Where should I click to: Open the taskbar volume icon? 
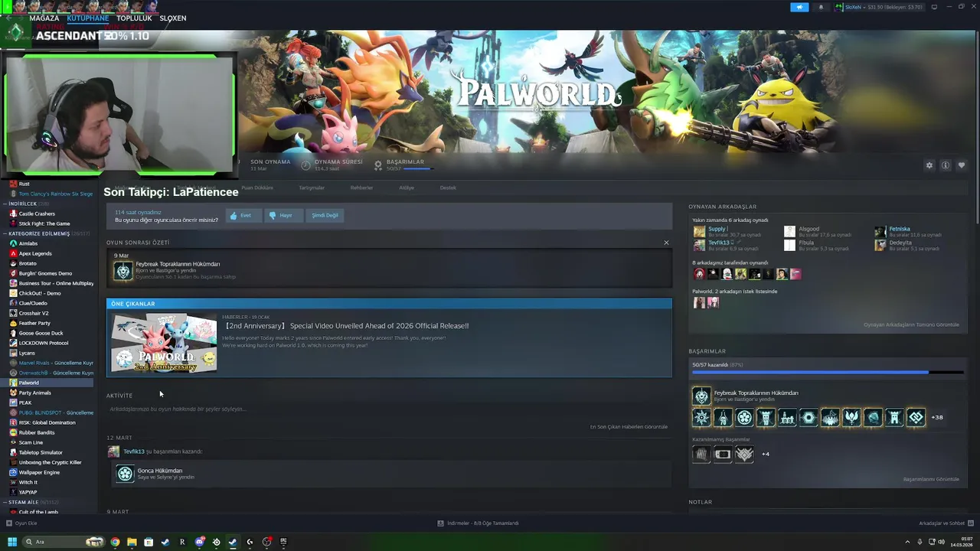tap(941, 542)
